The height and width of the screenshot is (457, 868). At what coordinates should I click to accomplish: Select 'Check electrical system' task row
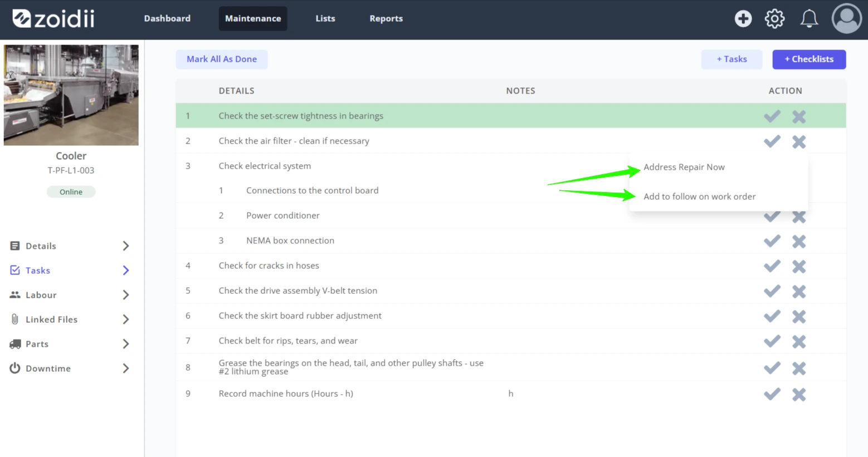[x=265, y=166]
